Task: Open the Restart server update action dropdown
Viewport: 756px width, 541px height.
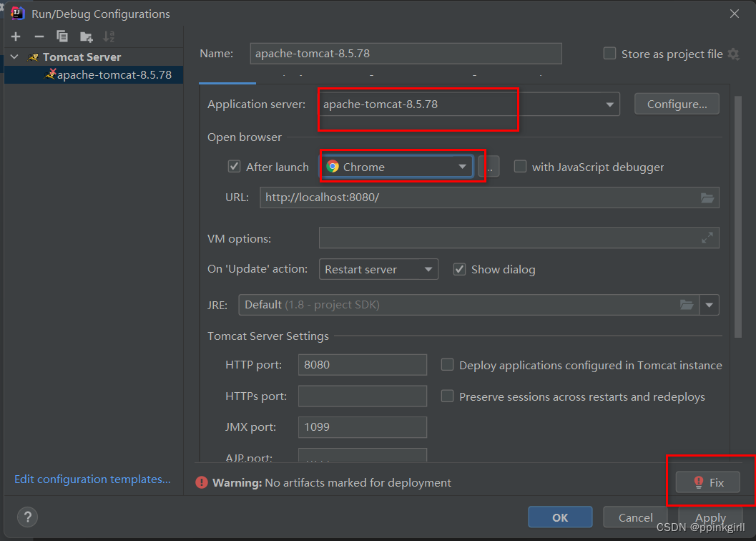Action: click(x=378, y=269)
